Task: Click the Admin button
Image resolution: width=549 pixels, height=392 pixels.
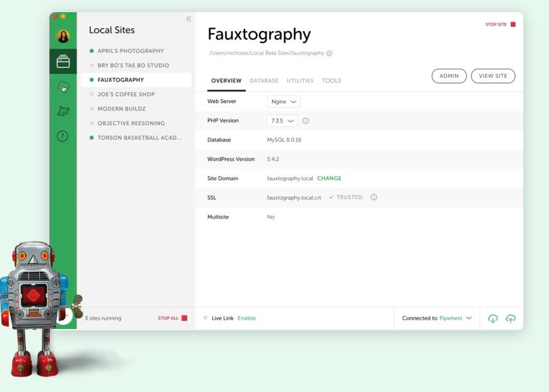Action: (x=449, y=76)
